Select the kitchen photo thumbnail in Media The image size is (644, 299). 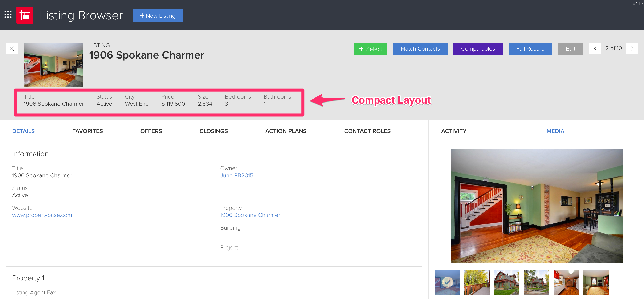566,282
